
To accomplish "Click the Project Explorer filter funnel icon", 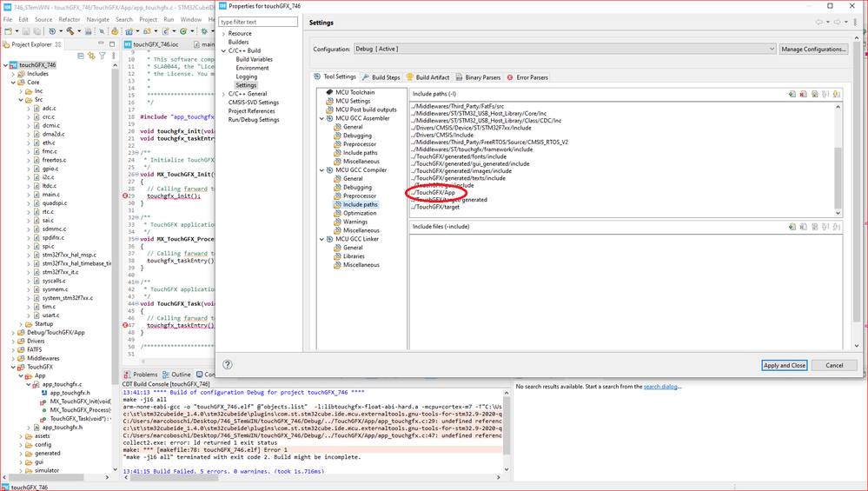I will (103, 56).
